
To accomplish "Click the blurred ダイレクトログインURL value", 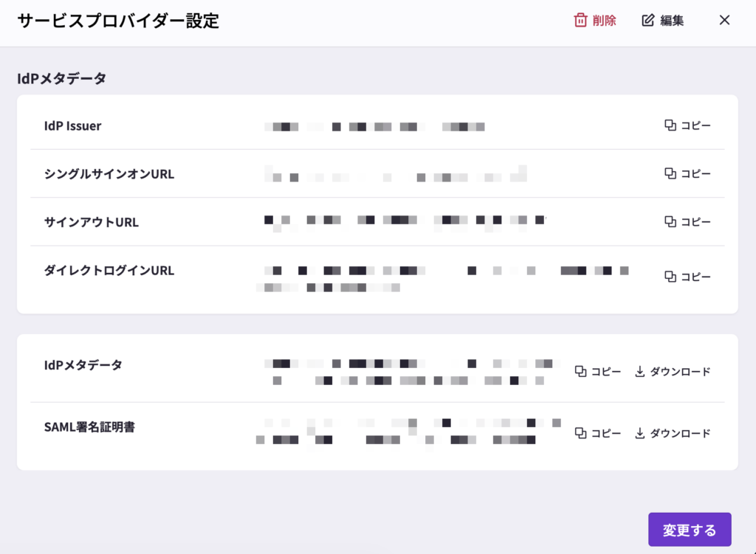I will pyautogui.click(x=443, y=278).
